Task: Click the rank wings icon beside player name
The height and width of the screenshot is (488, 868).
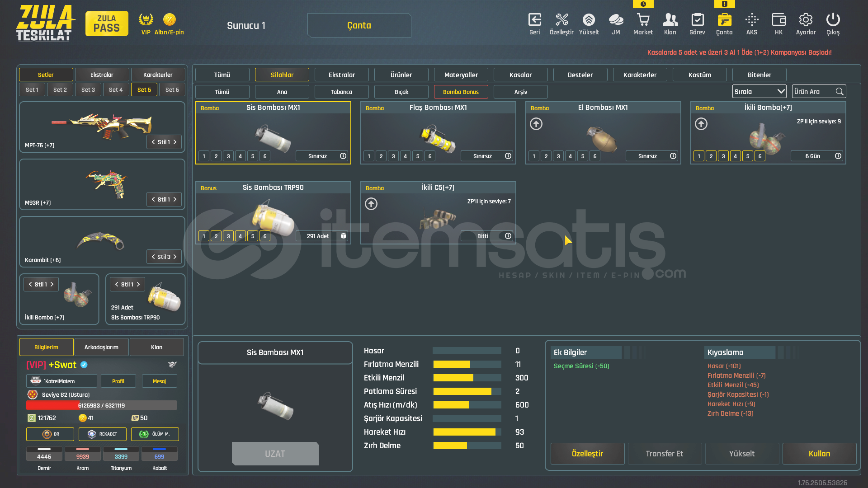Action: [x=172, y=365]
